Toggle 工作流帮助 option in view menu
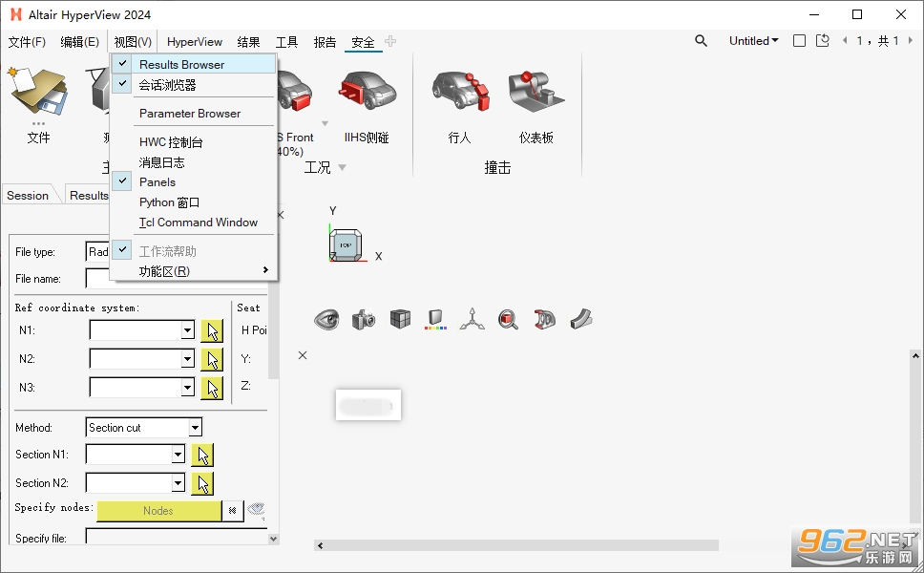The image size is (924, 573). 194,251
